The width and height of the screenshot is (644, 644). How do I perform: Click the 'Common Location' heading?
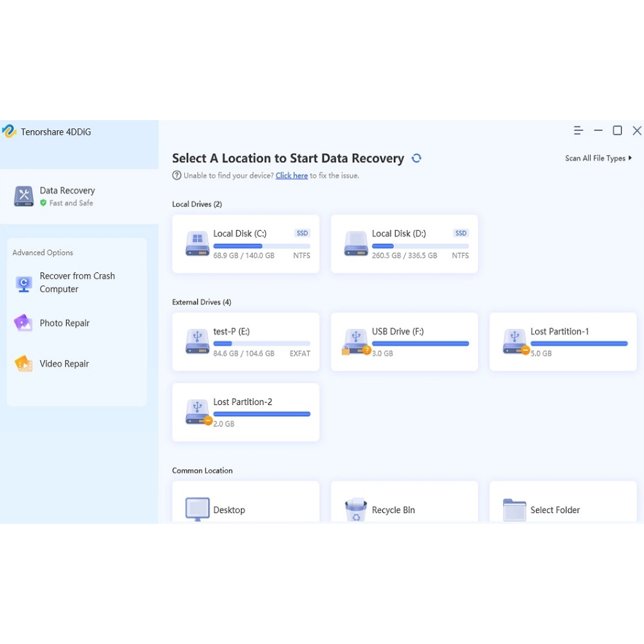203,470
